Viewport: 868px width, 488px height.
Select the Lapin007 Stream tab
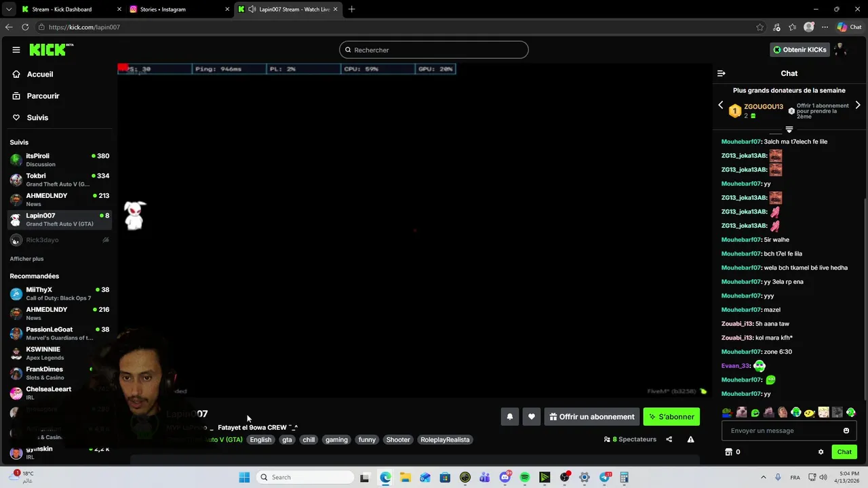(288, 9)
